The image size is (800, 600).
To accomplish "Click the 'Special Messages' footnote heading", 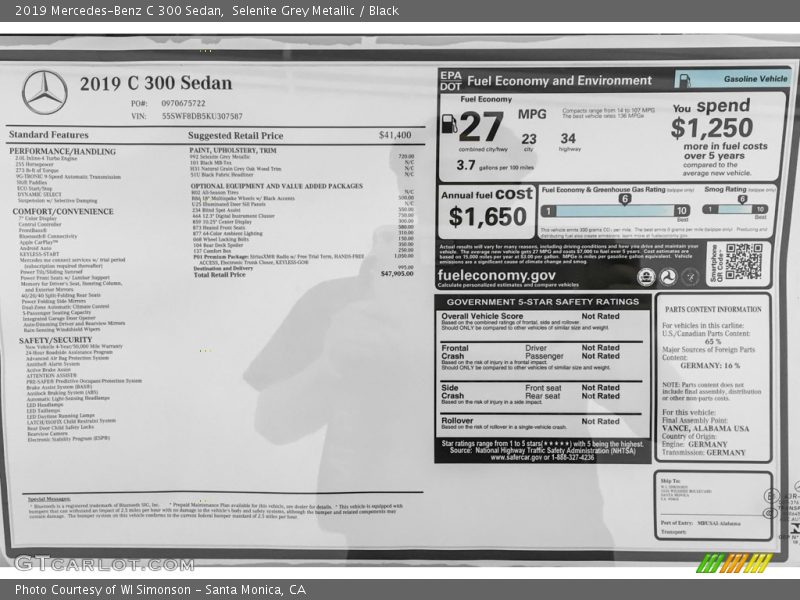I will pyautogui.click(x=49, y=499).
